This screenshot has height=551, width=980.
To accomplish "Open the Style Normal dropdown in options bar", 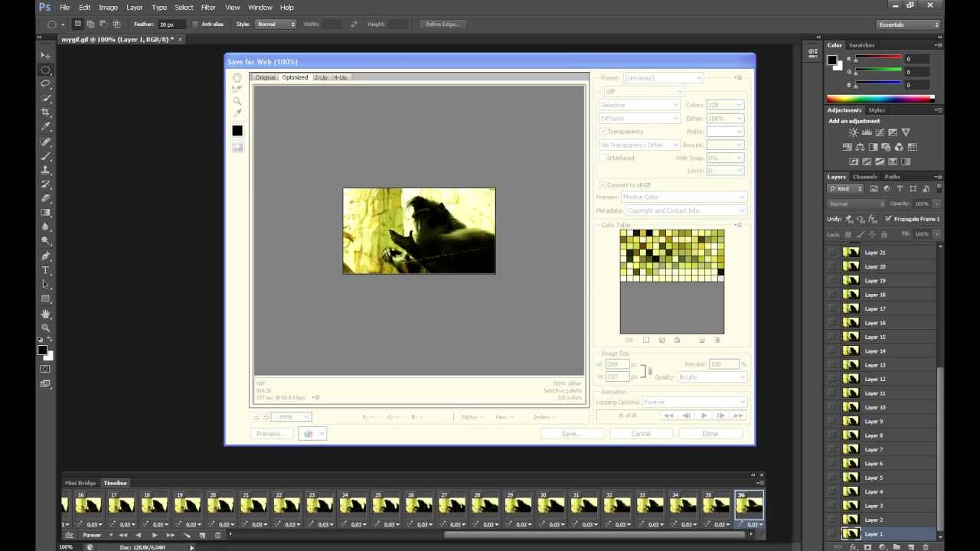I will tap(276, 24).
